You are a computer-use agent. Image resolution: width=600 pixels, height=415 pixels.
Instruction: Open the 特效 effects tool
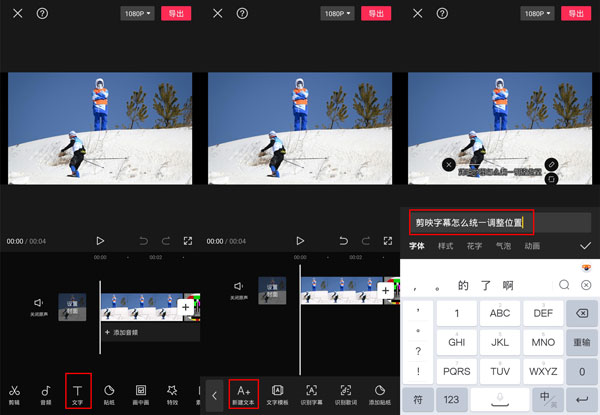(173, 394)
